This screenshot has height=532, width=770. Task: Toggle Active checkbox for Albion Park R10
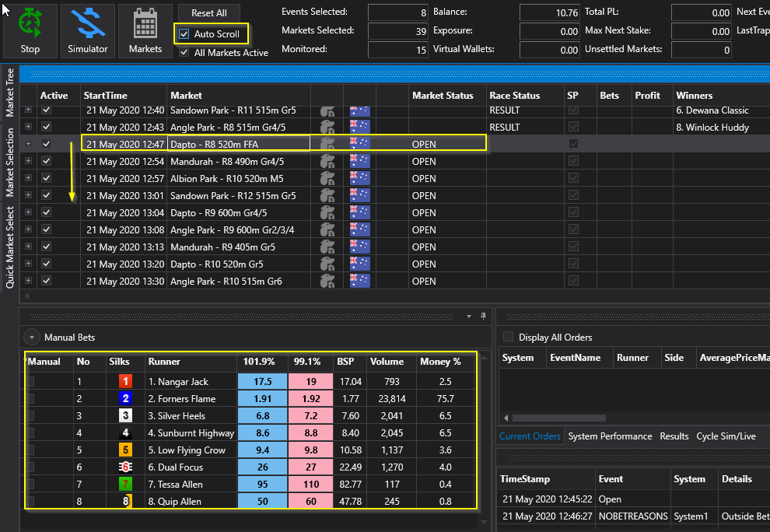47,178
